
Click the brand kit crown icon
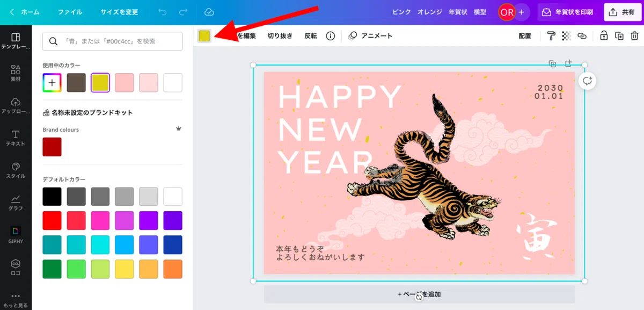[x=179, y=129]
